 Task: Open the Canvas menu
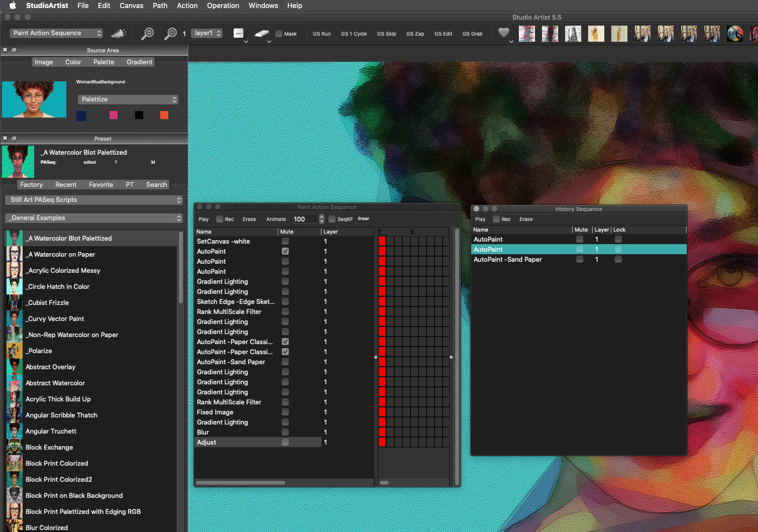131,5
